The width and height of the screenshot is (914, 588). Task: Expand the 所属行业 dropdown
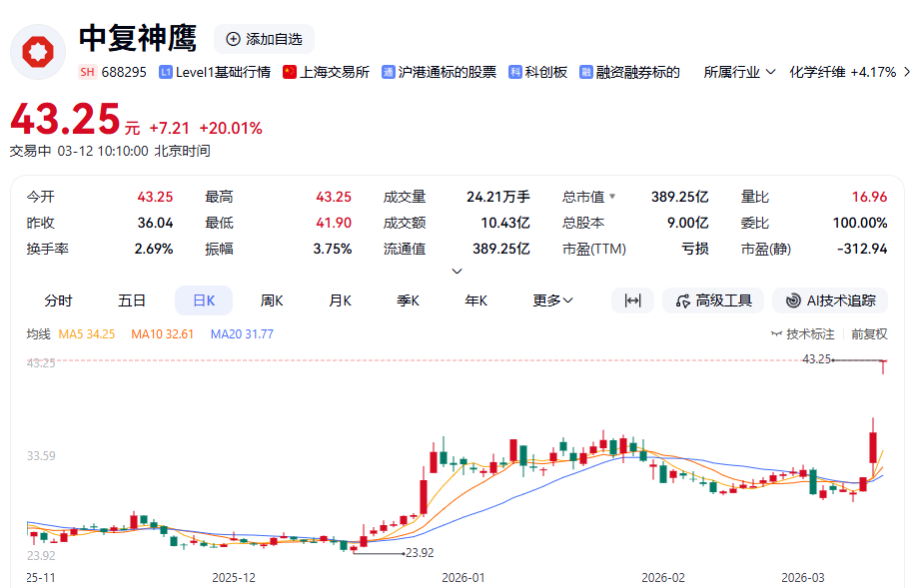(x=739, y=72)
